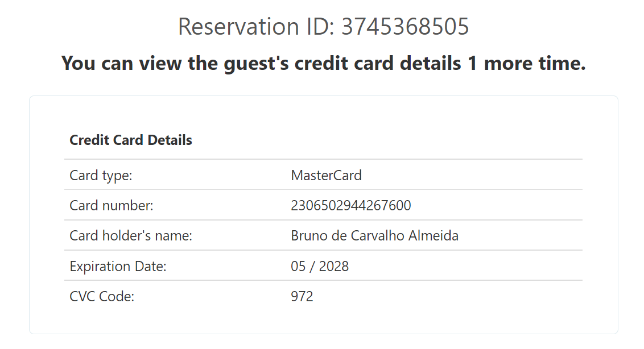Click the surname "Almeida"

434,235
